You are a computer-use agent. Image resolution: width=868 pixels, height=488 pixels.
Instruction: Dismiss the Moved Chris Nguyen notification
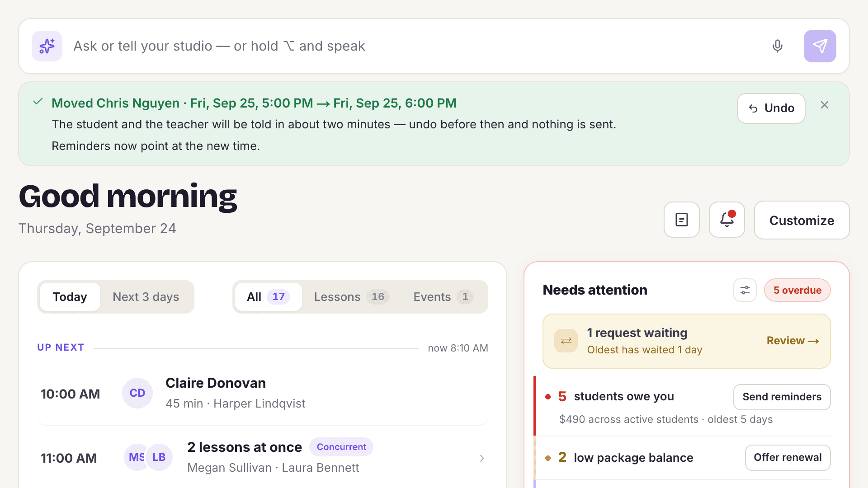pos(825,105)
